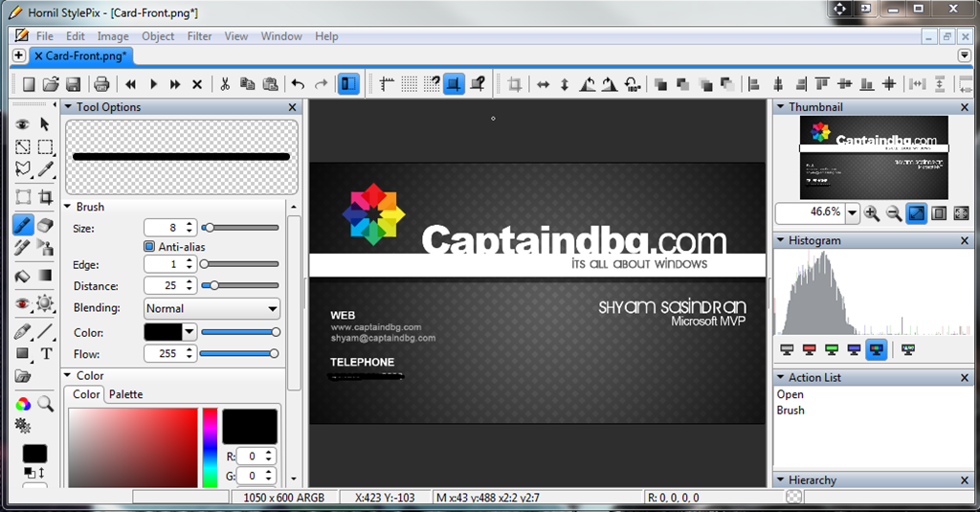Click the Save floppy disk icon

[x=73, y=84]
